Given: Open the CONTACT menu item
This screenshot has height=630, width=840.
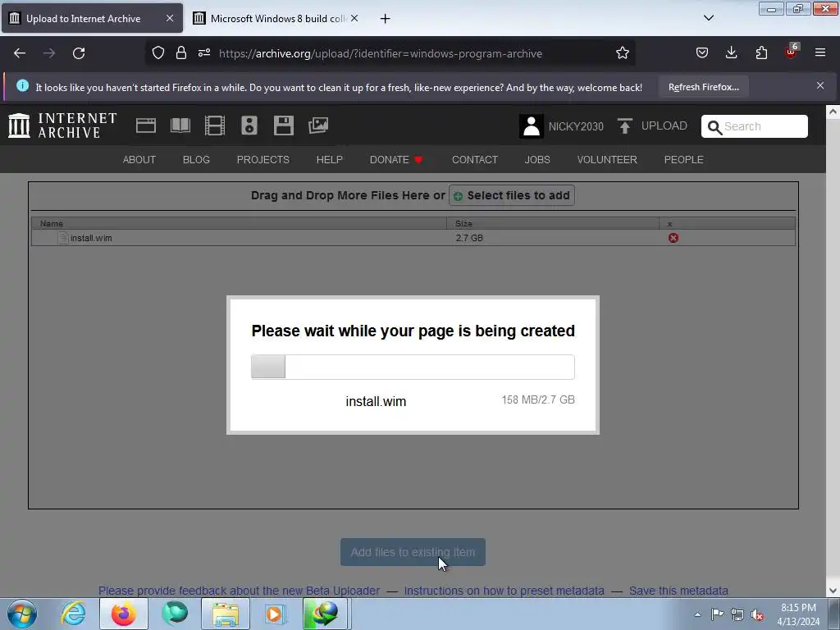Looking at the screenshot, I should (475, 160).
